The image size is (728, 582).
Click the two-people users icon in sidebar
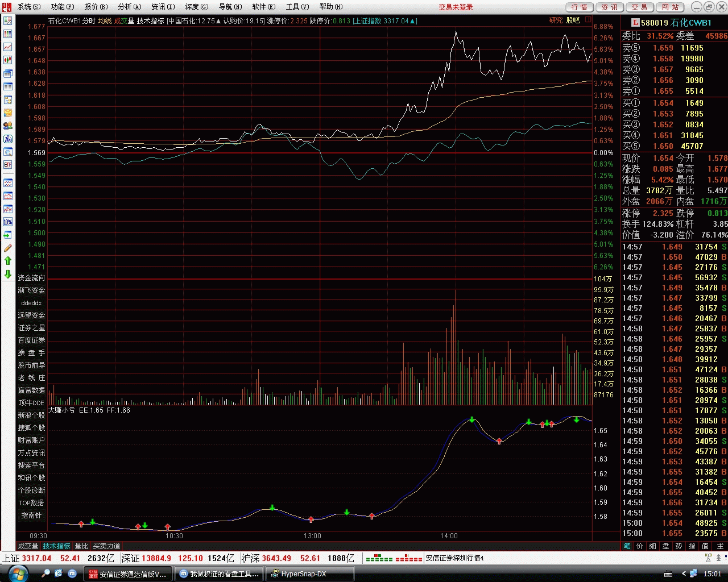pos(7,126)
